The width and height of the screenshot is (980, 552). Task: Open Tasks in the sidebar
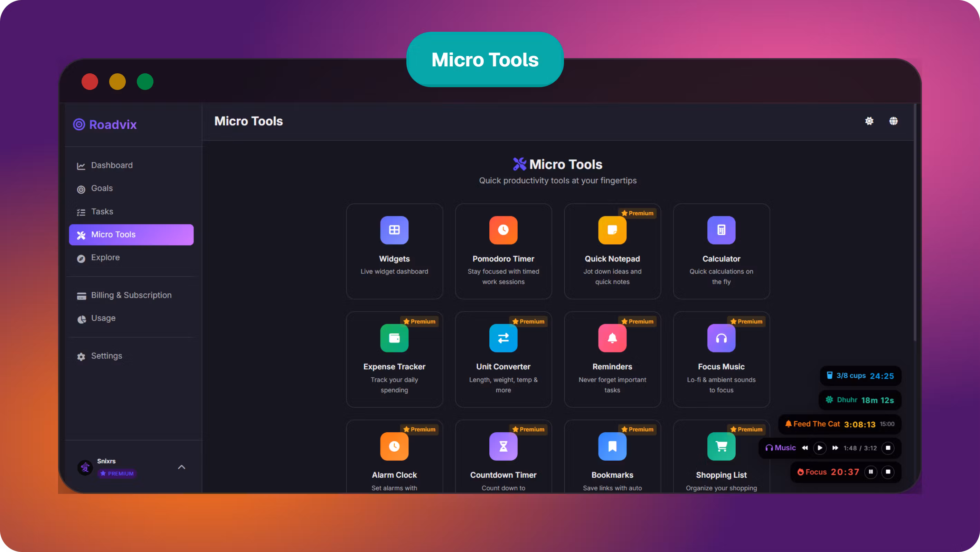(131, 212)
